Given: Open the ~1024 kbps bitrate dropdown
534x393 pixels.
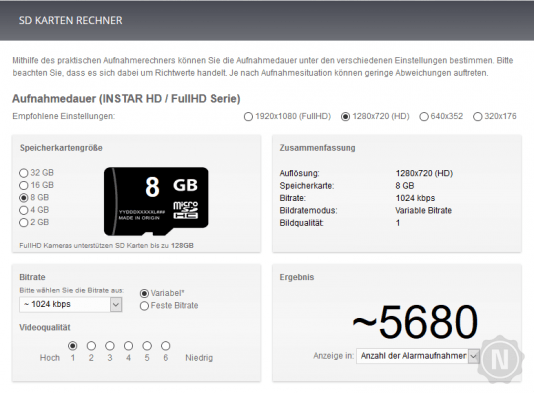Looking at the screenshot, I should (x=71, y=304).
